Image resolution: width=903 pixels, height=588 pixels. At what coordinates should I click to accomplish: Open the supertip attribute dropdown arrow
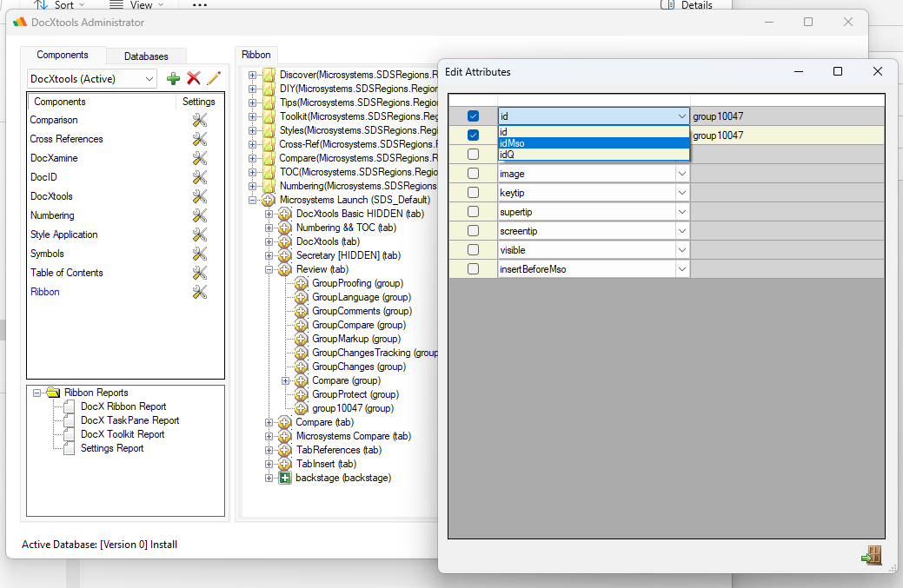click(x=682, y=212)
